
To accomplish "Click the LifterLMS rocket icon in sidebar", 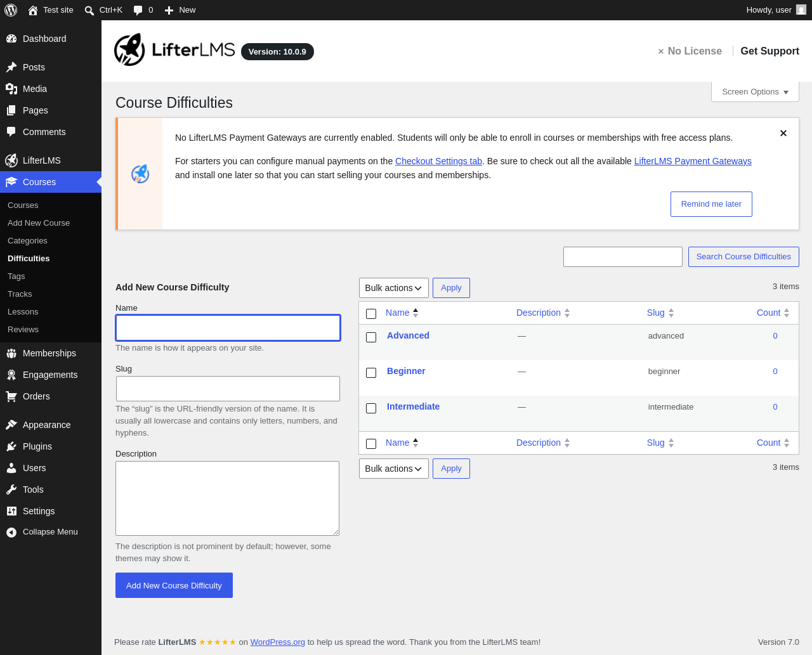I will (x=11, y=160).
